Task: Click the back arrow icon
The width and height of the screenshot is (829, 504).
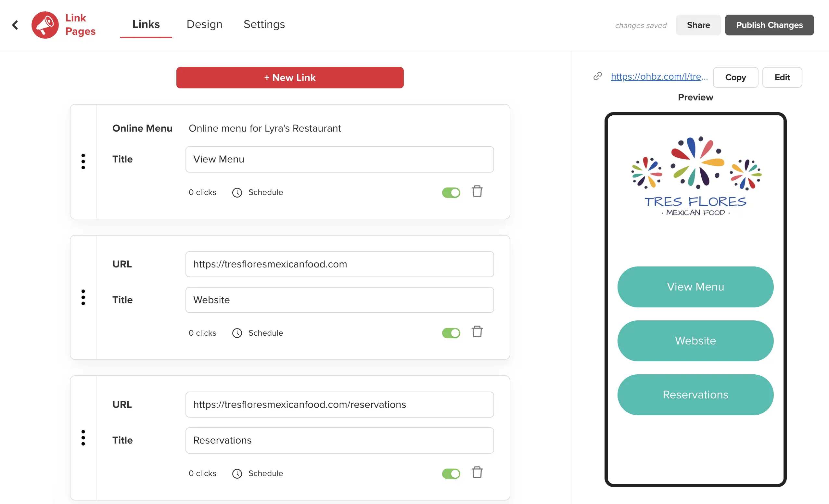Action: (15, 25)
